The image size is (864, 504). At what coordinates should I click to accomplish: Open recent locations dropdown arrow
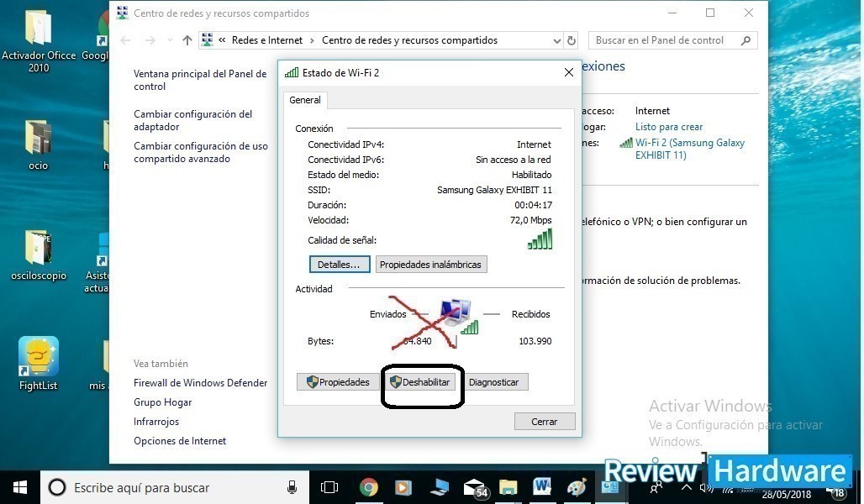click(170, 40)
